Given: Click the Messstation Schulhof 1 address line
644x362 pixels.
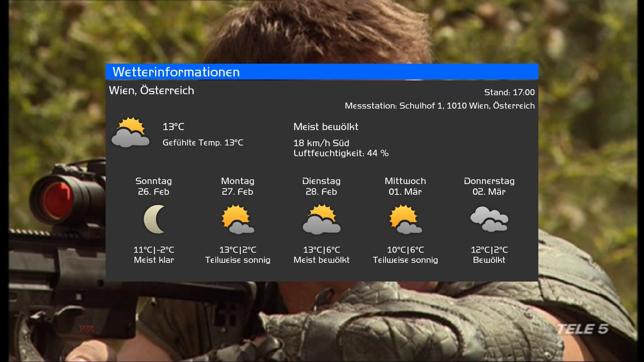Looking at the screenshot, I should (440, 106).
